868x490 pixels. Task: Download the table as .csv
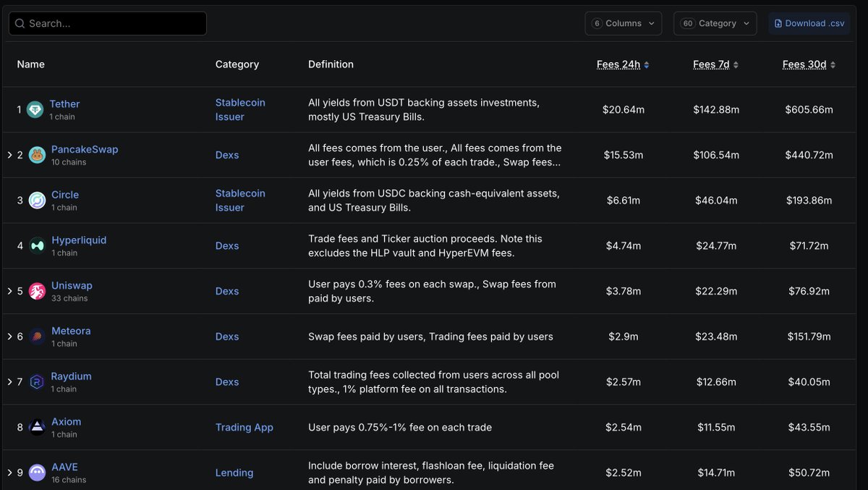pyautogui.click(x=809, y=23)
